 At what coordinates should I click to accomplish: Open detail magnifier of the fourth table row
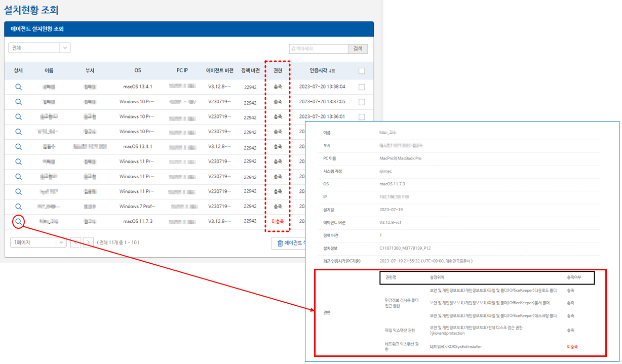coord(18,132)
